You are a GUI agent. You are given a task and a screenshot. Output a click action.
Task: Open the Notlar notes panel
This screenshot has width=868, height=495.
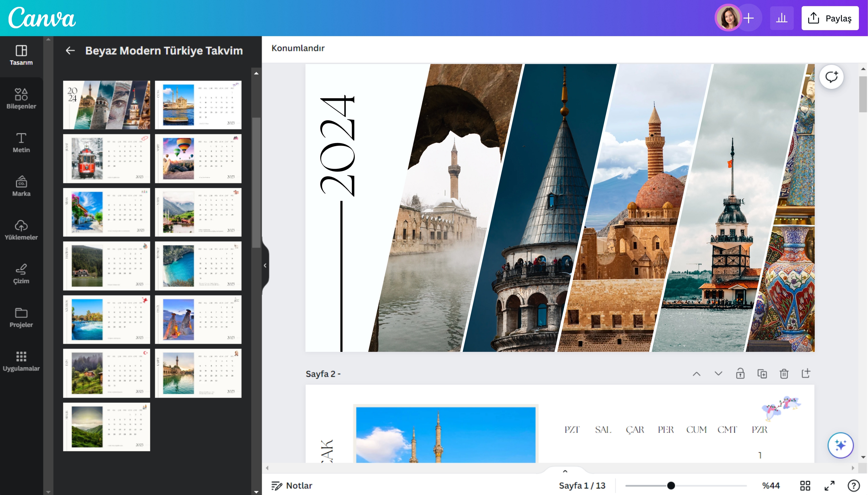(292, 485)
